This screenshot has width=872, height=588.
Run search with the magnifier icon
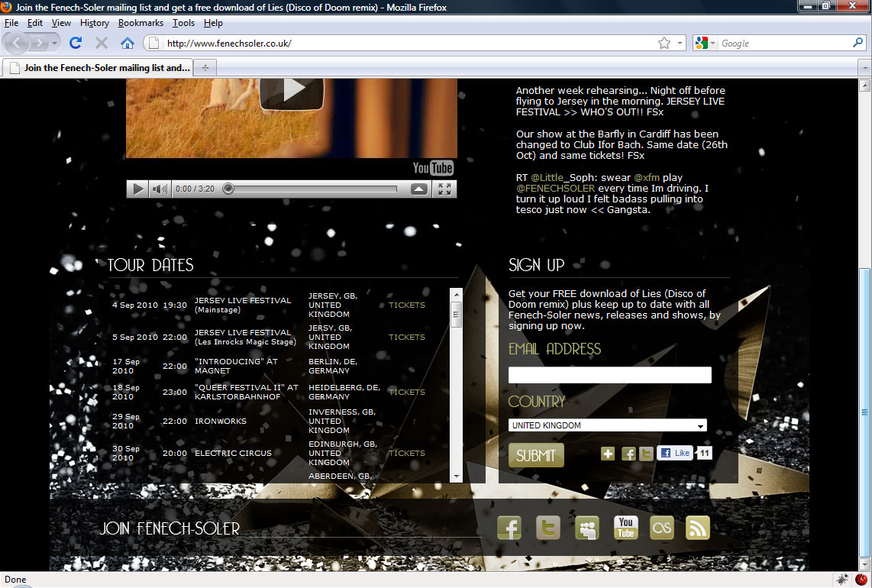[x=857, y=43]
